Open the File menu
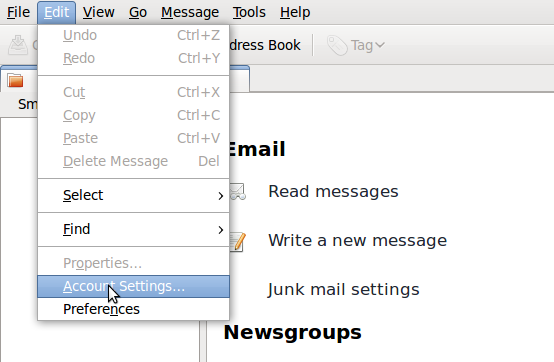Screen dimensions: 554x362 tap(18, 12)
